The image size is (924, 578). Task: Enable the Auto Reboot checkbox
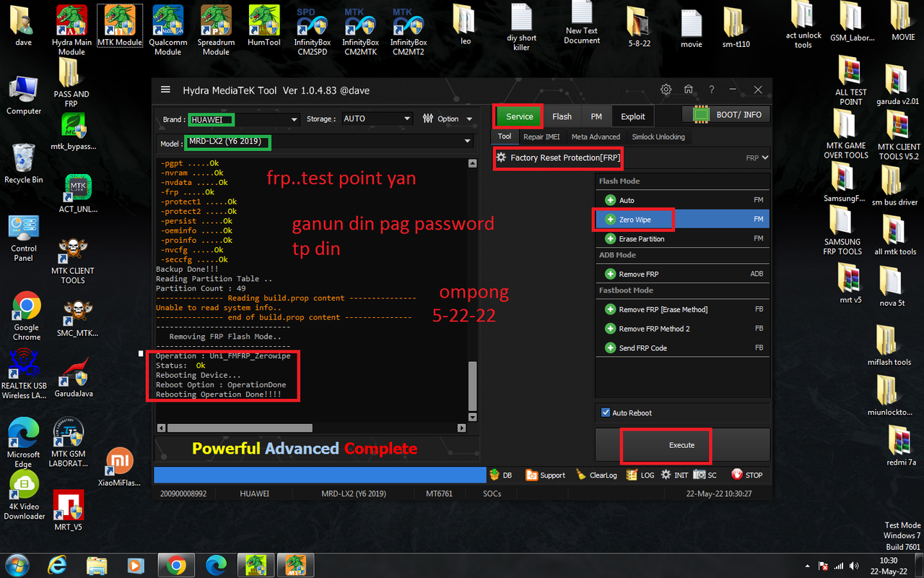point(606,413)
